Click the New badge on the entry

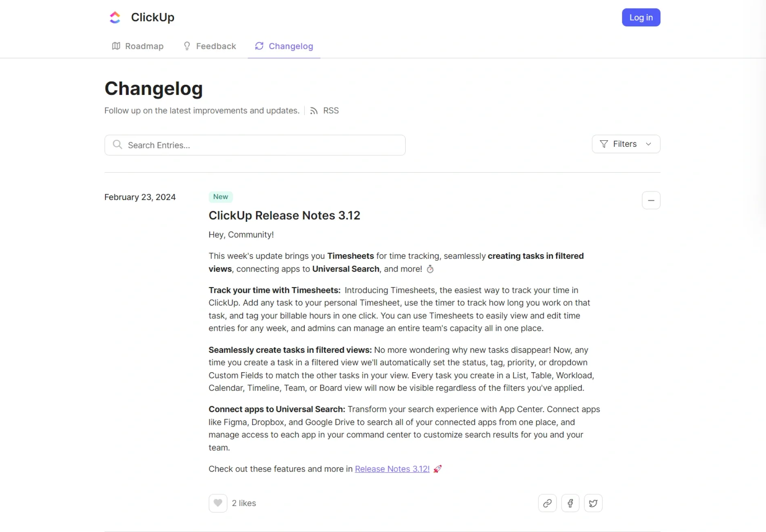[220, 197]
